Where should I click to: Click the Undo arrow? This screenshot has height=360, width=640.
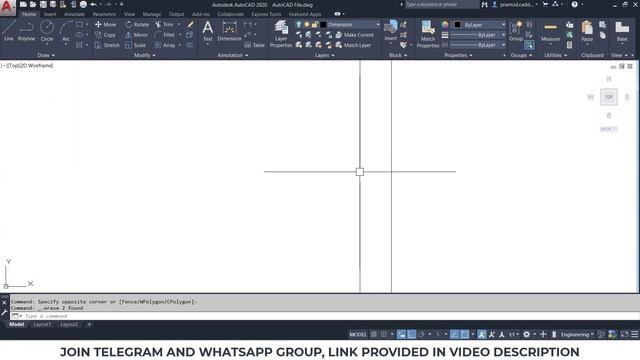[x=93, y=4]
